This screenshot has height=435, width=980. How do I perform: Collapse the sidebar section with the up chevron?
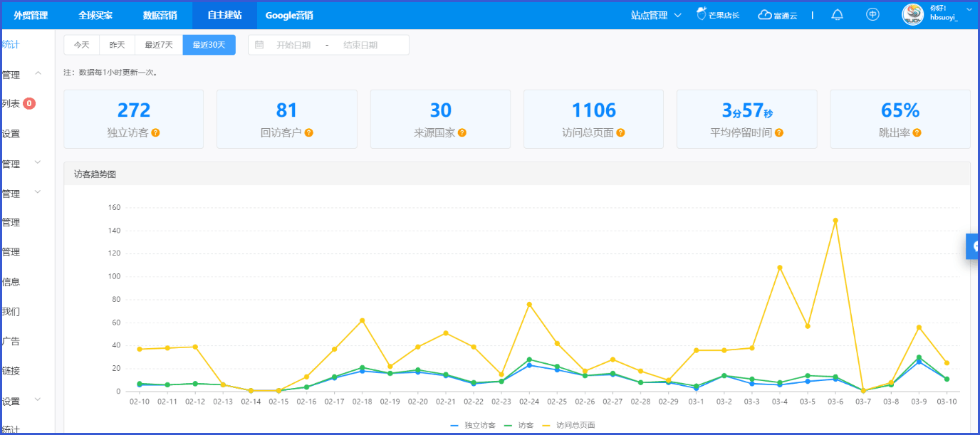point(38,73)
